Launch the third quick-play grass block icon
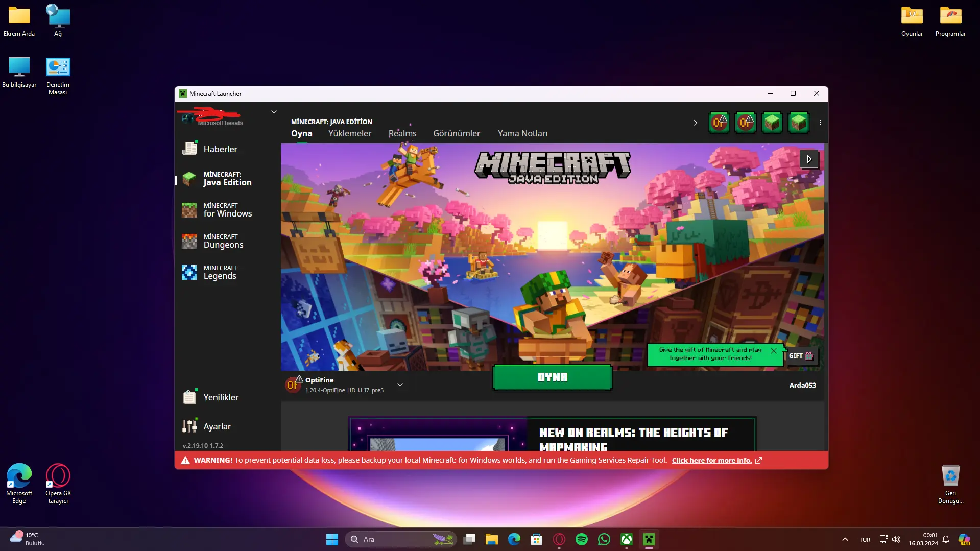 pyautogui.click(x=772, y=123)
